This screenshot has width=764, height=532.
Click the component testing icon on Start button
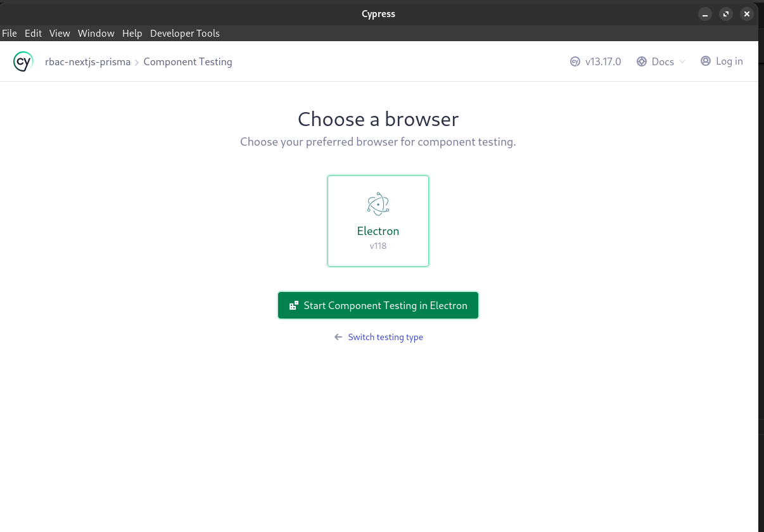(294, 305)
